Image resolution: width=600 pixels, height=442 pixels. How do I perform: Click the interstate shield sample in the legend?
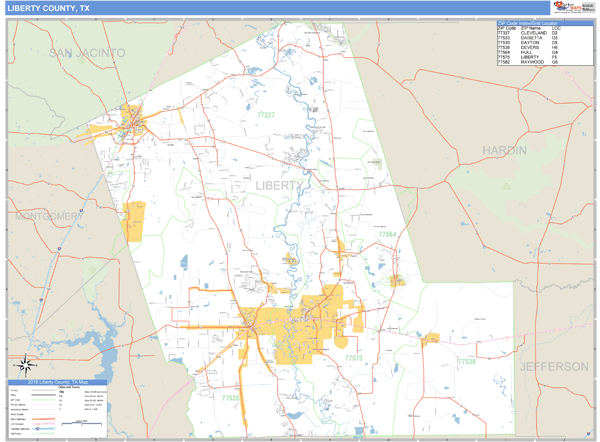pyautogui.click(x=38, y=429)
